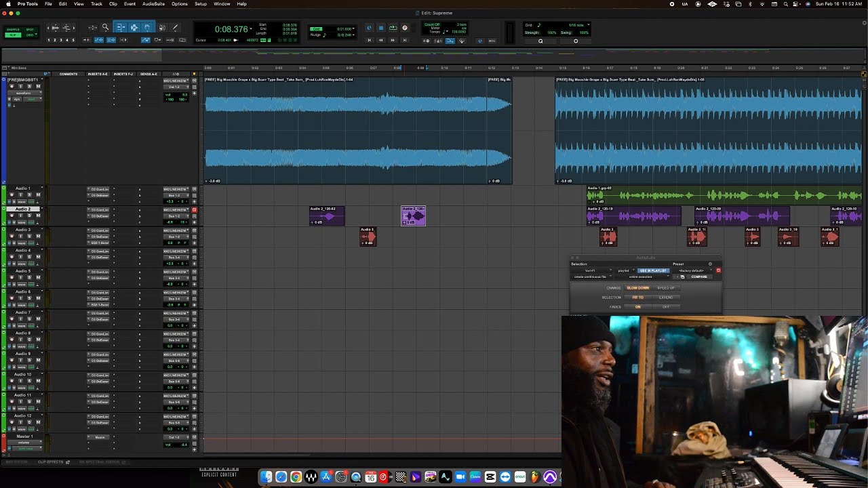Open Google Chrome from the Dock
Viewport: 868px width, 488px height.
[x=296, y=477]
